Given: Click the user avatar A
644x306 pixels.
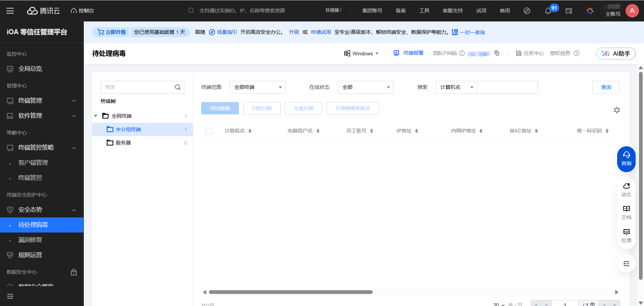Looking at the screenshot, I should click(x=632, y=11).
